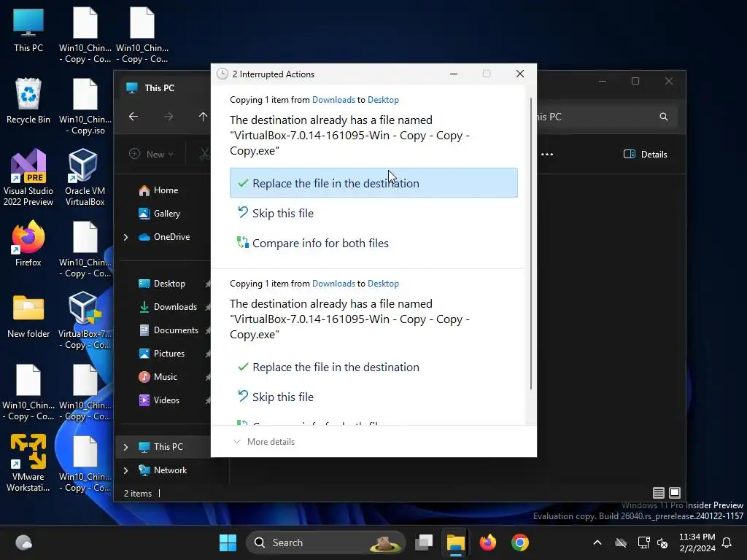Viewport: 747px width, 560px height.
Task: Open Downloads link in second copy message
Action: (x=333, y=284)
